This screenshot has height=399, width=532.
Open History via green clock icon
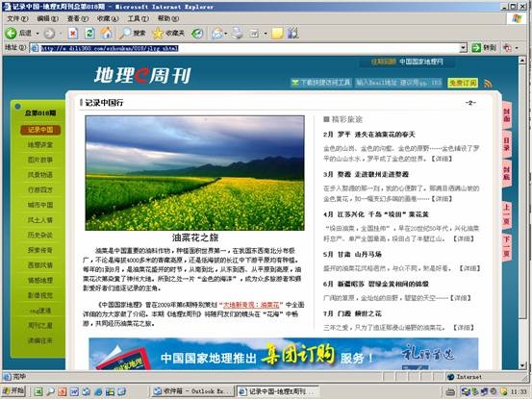click(197, 34)
